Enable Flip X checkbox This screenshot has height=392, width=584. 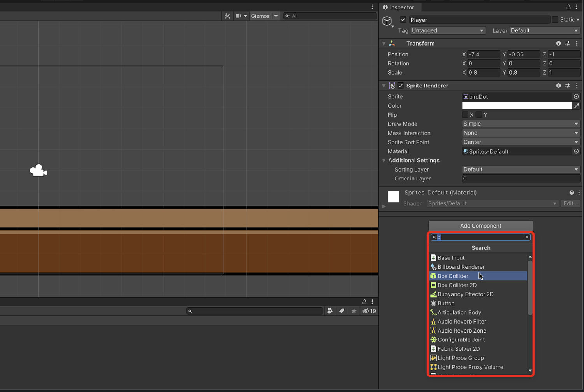pyautogui.click(x=465, y=115)
